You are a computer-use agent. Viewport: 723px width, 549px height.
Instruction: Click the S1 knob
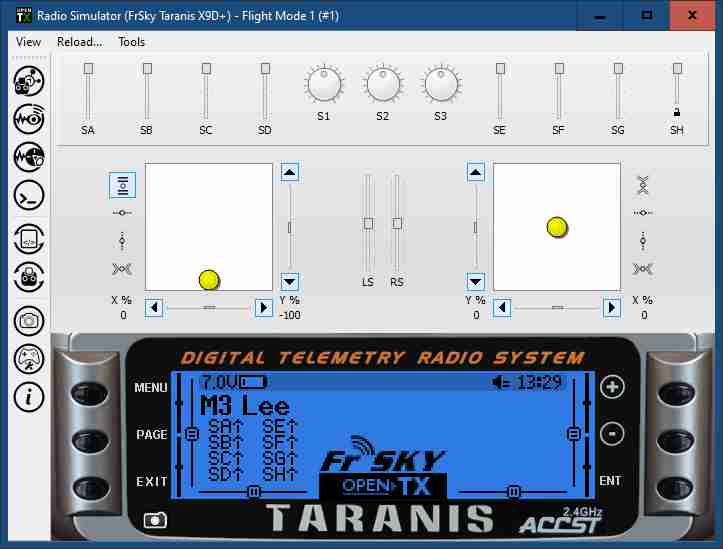[324, 84]
